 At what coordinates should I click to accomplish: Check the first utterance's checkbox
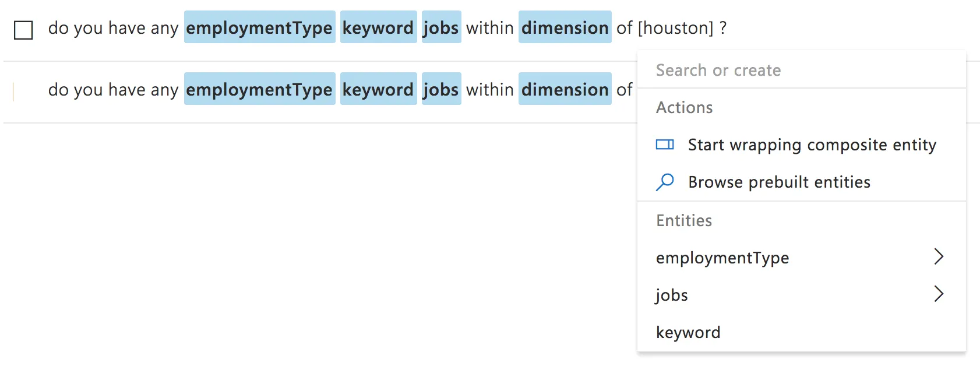[x=23, y=29]
